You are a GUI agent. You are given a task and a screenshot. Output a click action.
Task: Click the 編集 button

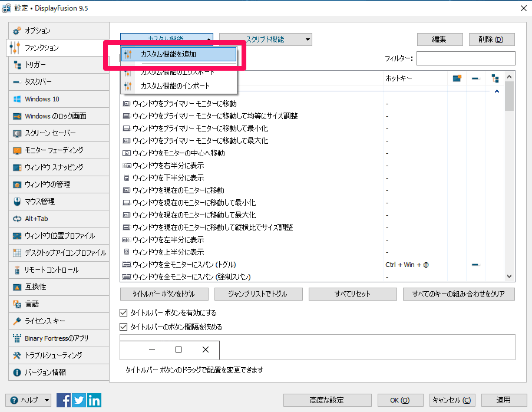440,39
